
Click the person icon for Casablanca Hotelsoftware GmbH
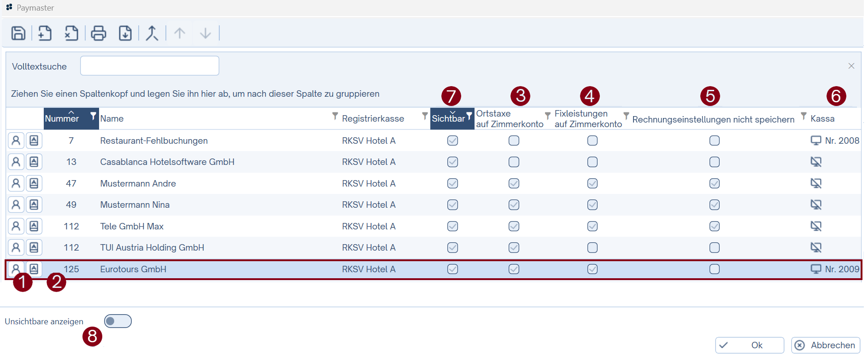coord(16,162)
